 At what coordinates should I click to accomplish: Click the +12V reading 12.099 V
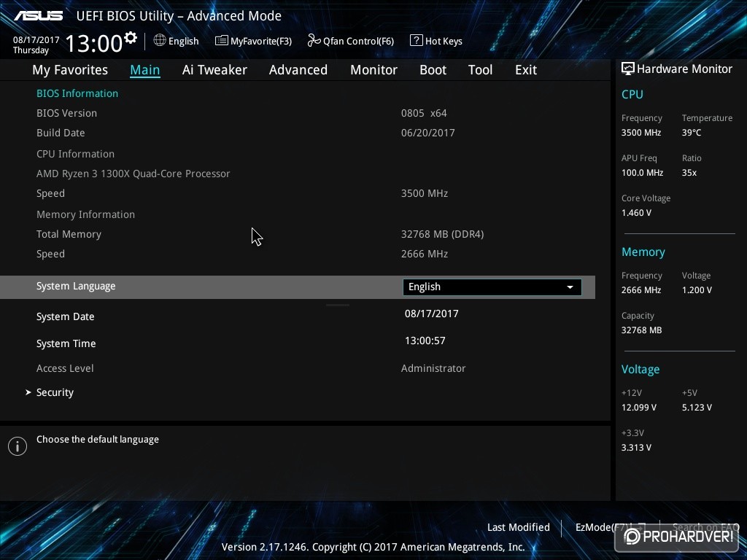(x=639, y=407)
